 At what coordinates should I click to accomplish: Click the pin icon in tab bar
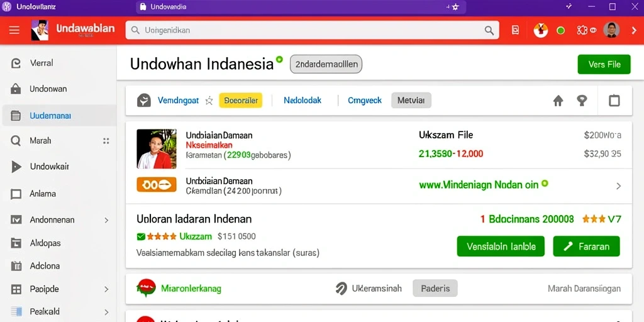(x=582, y=101)
